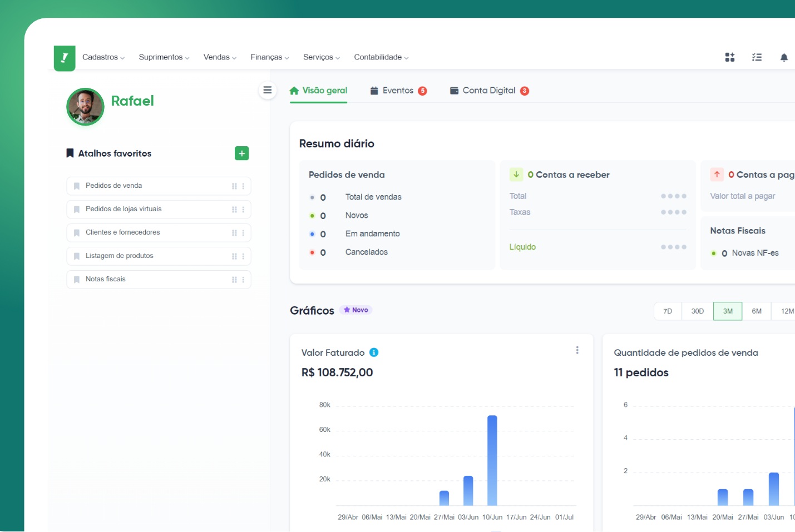Image resolution: width=795 pixels, height=532 pixels.
Task: Open the task checklist icon
Action: pyautogui.click(x=757, y=57)
